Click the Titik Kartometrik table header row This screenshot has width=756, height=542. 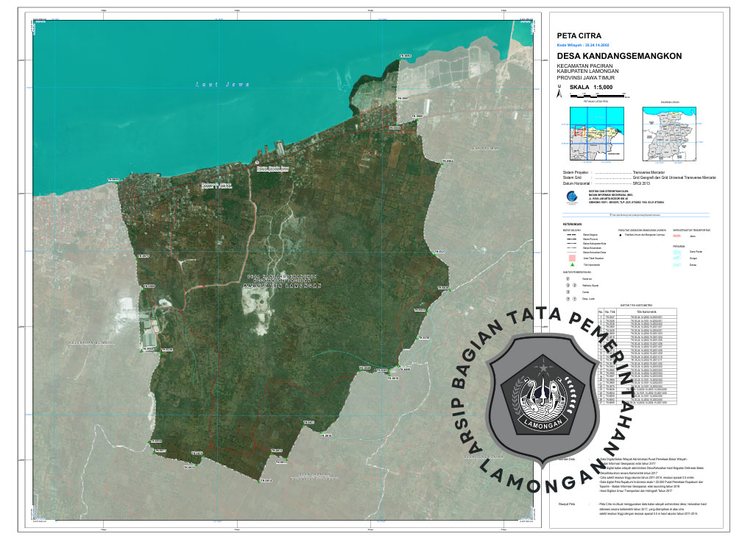[637, 312]
